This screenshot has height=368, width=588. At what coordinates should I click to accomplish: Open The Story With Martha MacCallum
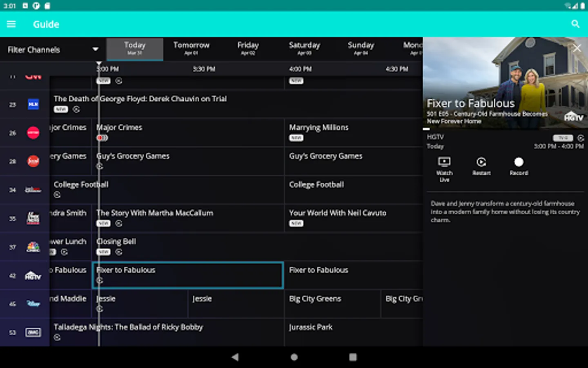[188, 218]
